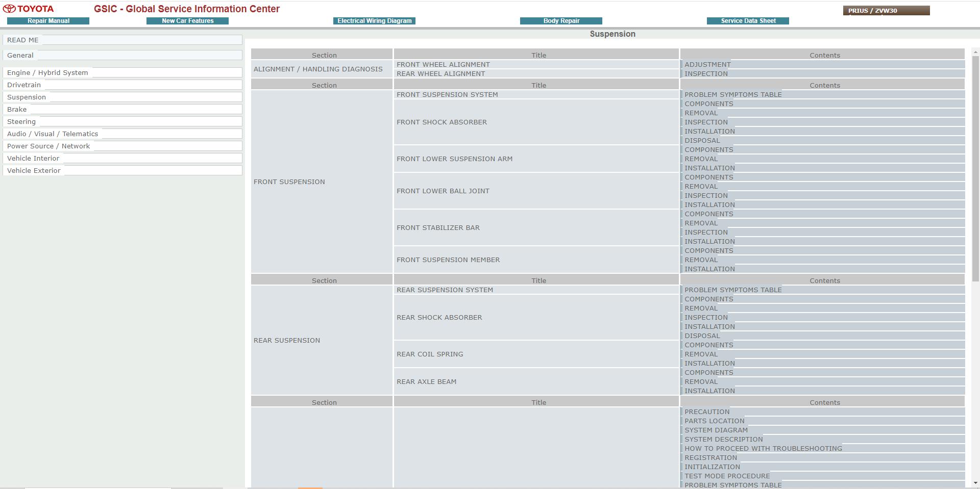The width and height of the screenshot is (980, 489).
Task: Select Drivetrain category in sidebar
Action: click(122, 85)
